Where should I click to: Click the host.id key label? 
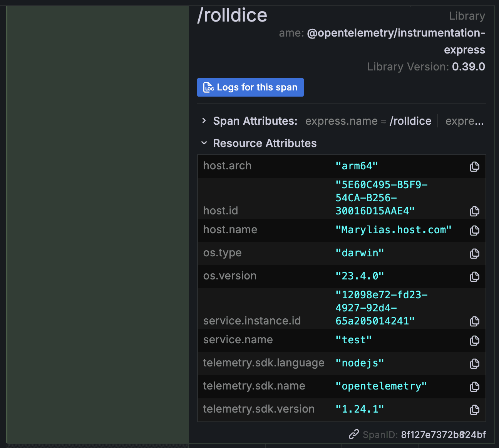(221, 211)
